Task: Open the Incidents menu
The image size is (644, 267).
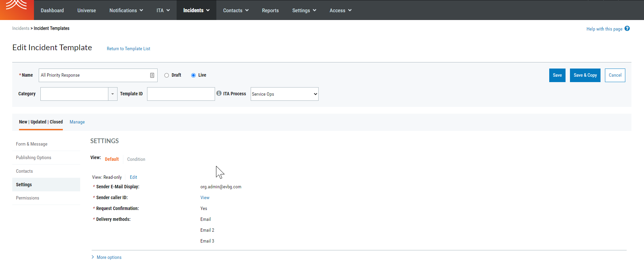Action: point(196,10)
